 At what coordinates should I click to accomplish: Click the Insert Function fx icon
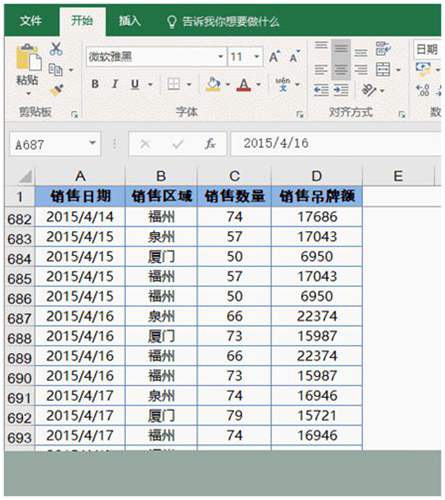(210, 144)
